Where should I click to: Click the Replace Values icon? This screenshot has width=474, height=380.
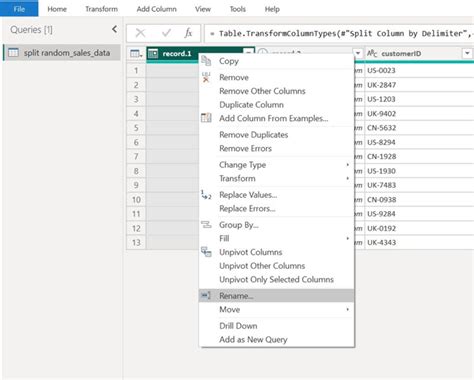[206, 195]
